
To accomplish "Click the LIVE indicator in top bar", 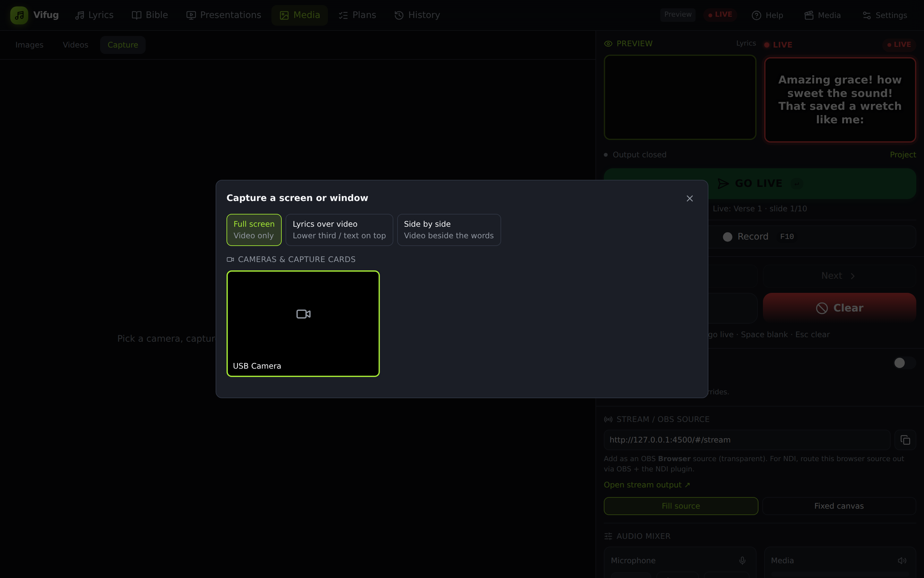I will (720, 14).
